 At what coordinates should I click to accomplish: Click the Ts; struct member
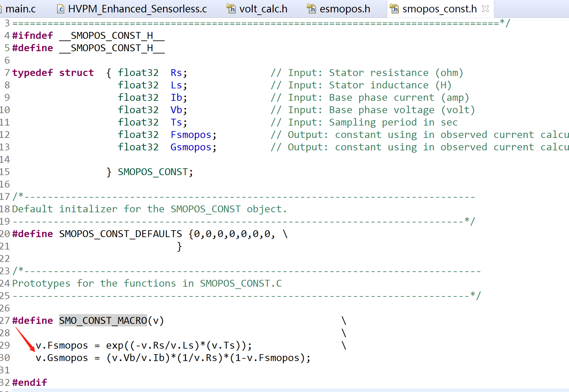pyautogui.click(x=179, y=122)
